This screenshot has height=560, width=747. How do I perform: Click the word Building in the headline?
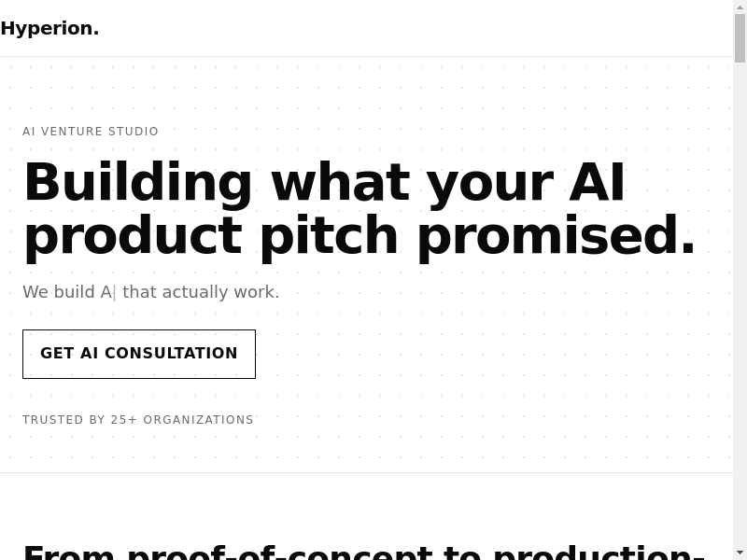point(137,182)
